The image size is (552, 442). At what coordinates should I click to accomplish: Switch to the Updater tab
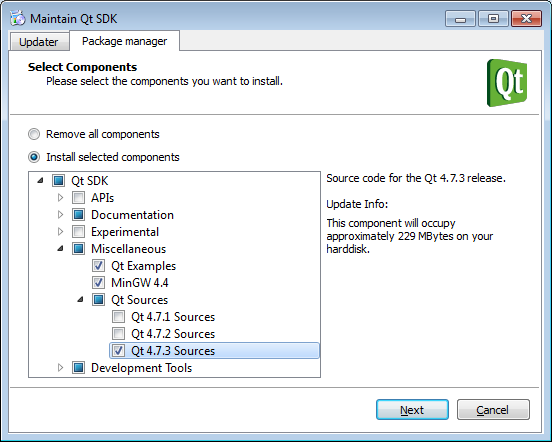[39, 42]
